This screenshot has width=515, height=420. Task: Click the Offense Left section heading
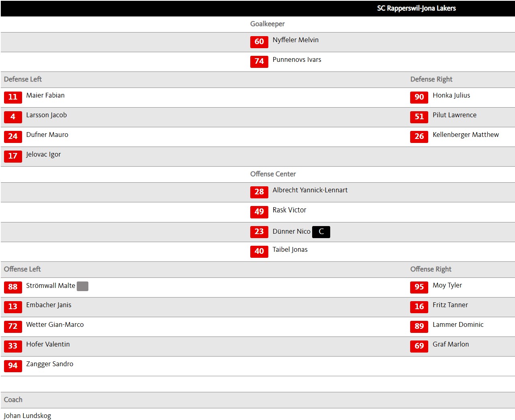(x=22, y=269)
